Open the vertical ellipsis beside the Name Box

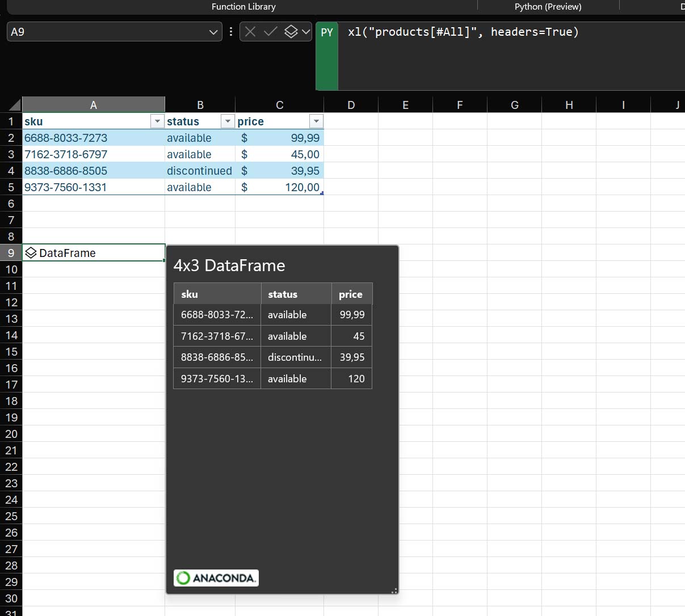pyautogui.click(x=231, y=32)
